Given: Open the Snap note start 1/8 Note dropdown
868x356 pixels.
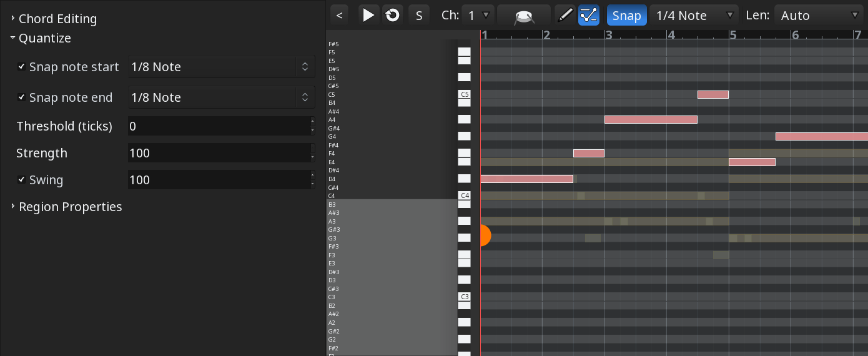Looking at the screenshot, I should pyautogui.click(x=222, y=67).
